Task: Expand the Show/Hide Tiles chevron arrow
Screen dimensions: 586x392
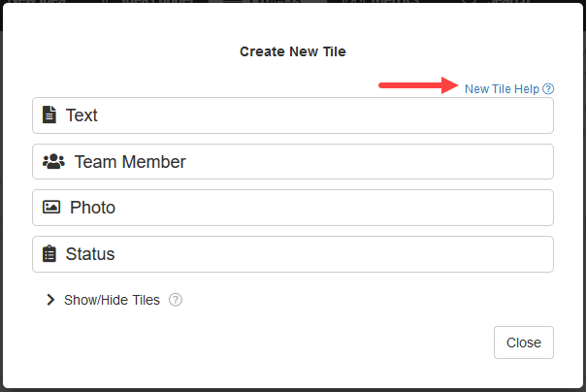Action: point(50,300)
